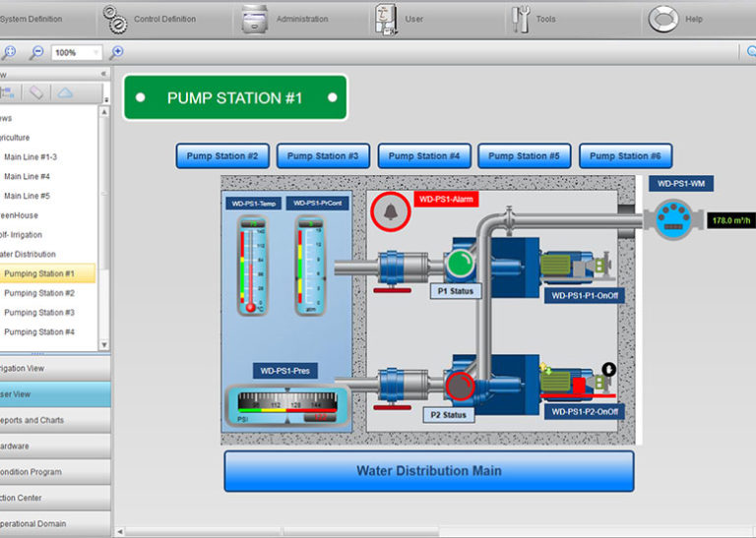Screen dimensions: 756x538
Task: Click the Tools wrench icon
Action: pos(520,19)
